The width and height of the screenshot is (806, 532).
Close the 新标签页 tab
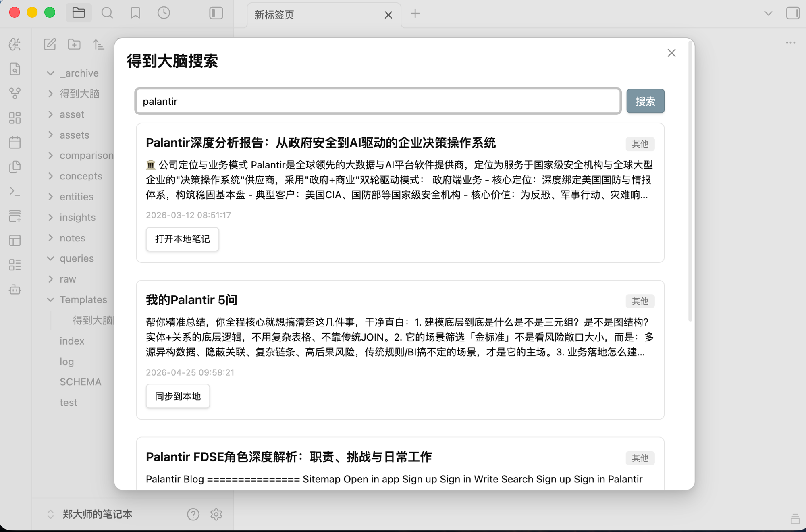388,15
